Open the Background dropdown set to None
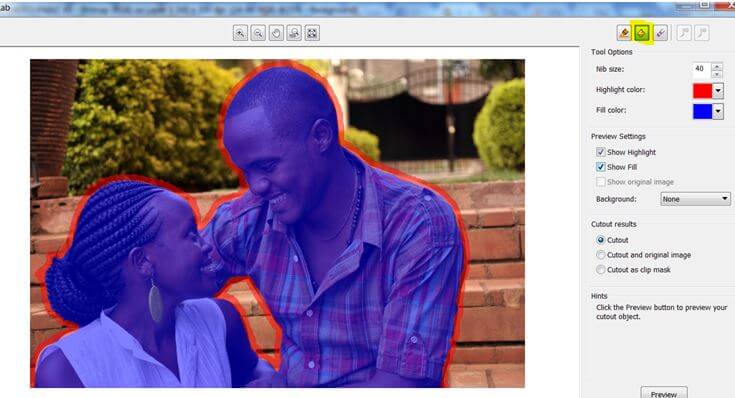The width and height of the screenshot is (735, 398). pos(695,199)
